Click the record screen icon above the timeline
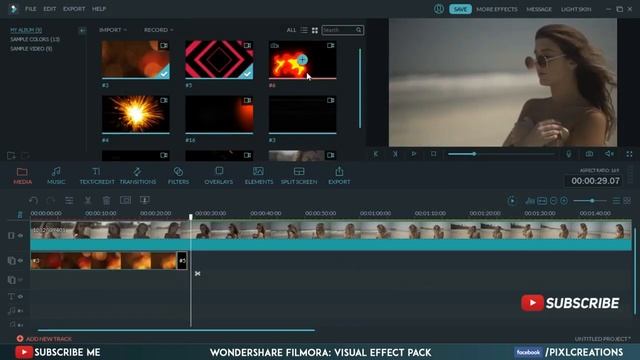Viewport: 640px width, 360px height. click(144, 200)
